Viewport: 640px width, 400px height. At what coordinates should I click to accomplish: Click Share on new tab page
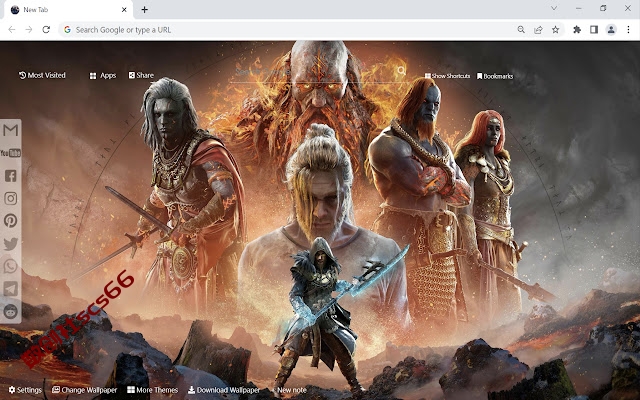(x=141, y=75)
